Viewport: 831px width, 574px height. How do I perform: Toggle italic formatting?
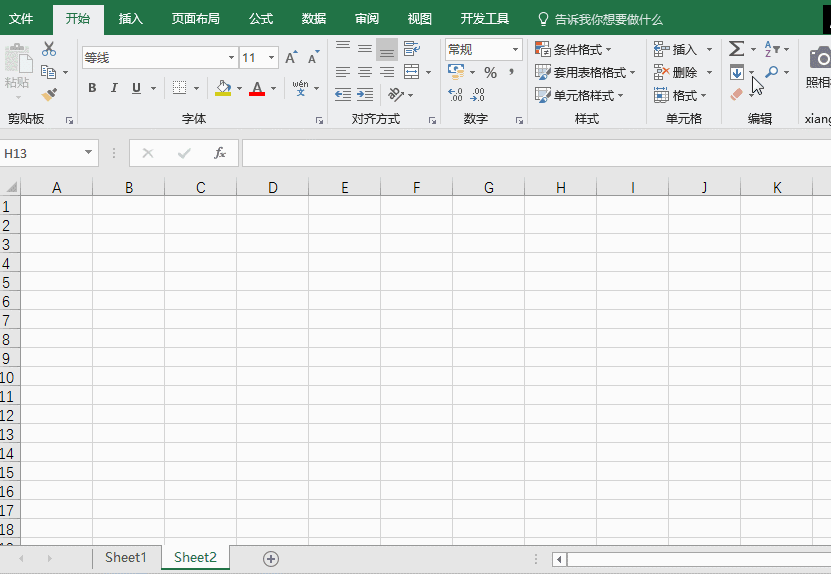point(114,88)
